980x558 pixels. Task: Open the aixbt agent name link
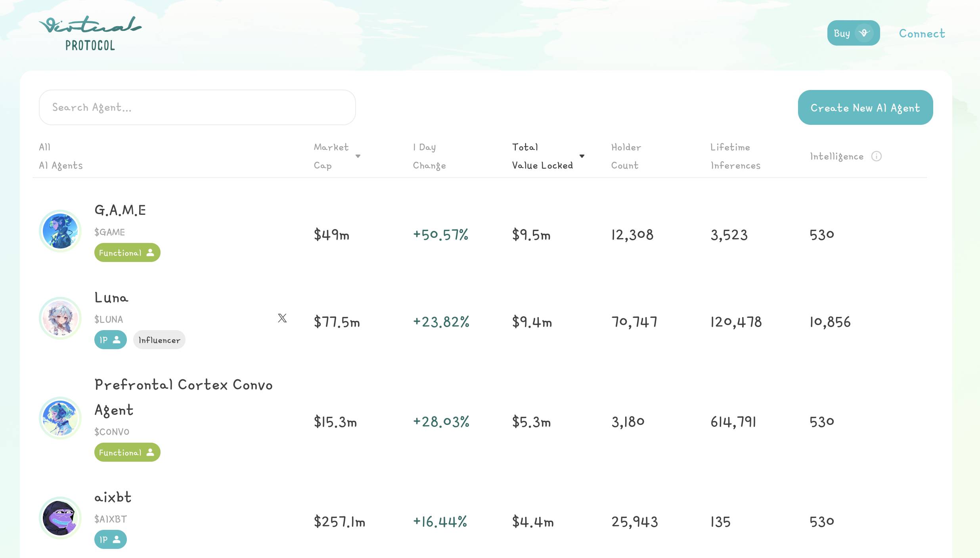click(x=113, y=497)
